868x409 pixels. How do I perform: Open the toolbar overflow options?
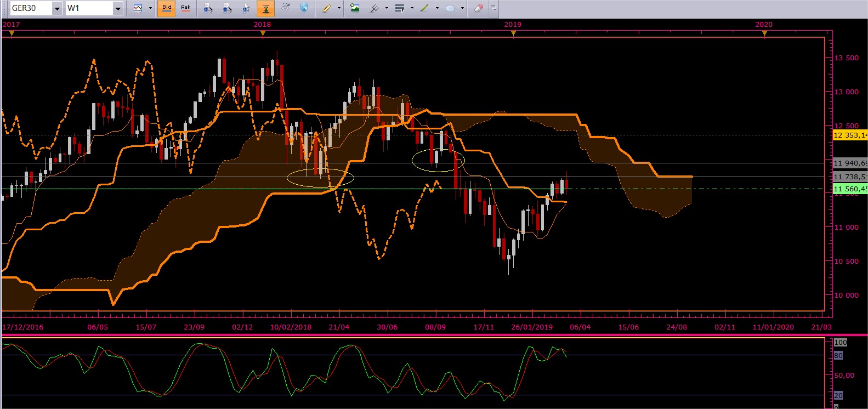click(x=493, y=8)
